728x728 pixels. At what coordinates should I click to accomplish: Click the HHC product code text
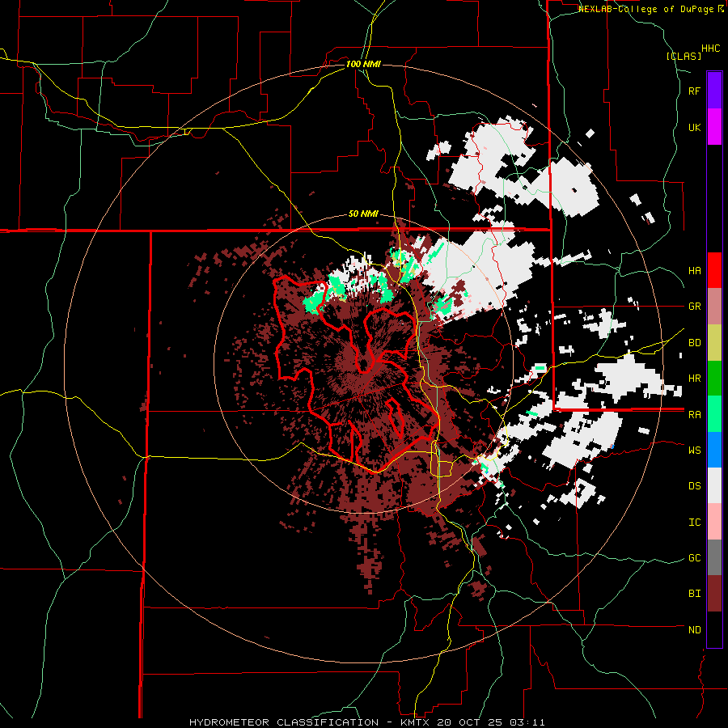[x=710, y=49]
